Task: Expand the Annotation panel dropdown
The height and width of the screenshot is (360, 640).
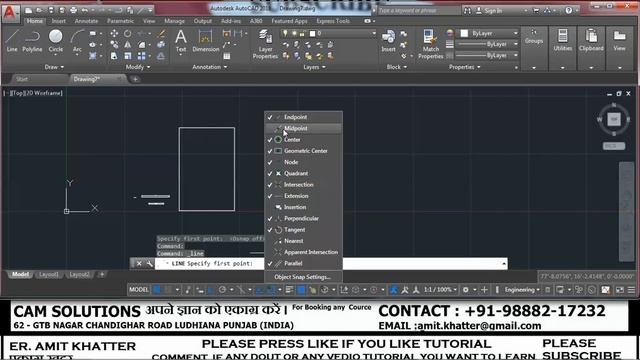Action: tap(209, 67)
